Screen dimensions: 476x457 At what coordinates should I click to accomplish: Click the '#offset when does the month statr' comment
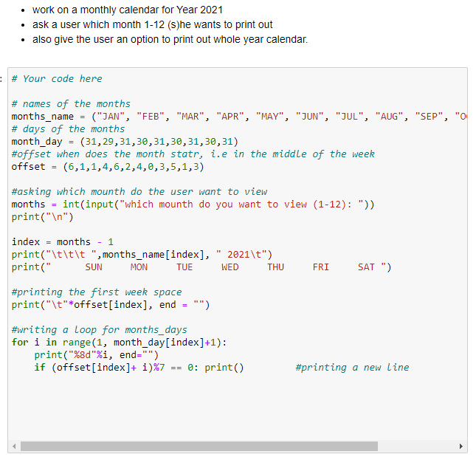point(193,154)
